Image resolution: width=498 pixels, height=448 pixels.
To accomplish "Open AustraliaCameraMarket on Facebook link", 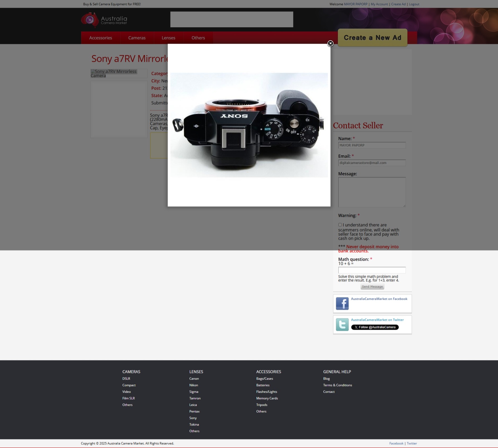I will [379, 299].
